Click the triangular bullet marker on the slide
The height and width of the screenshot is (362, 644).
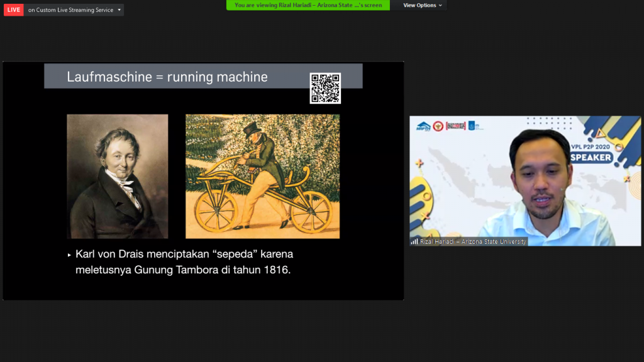tap(69, 255)
